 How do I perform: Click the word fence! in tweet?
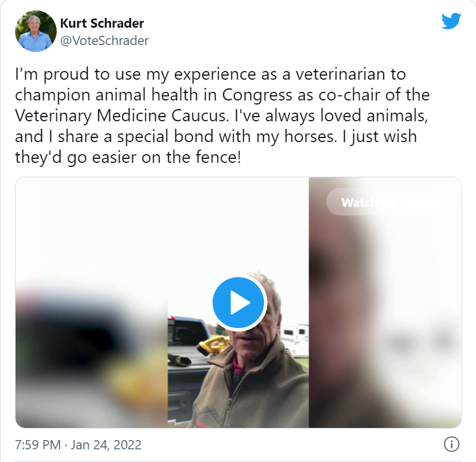218,157
